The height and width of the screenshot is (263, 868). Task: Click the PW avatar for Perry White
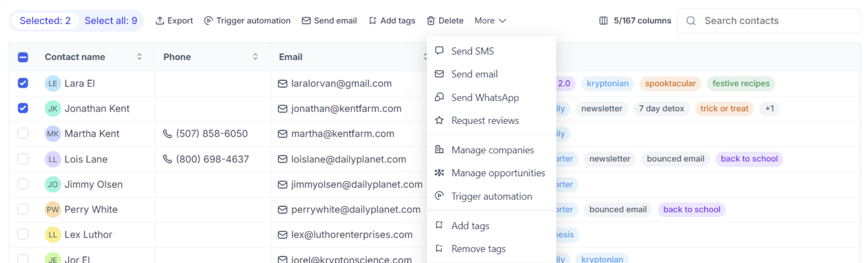pyautogui.click(x=53, y=210)
